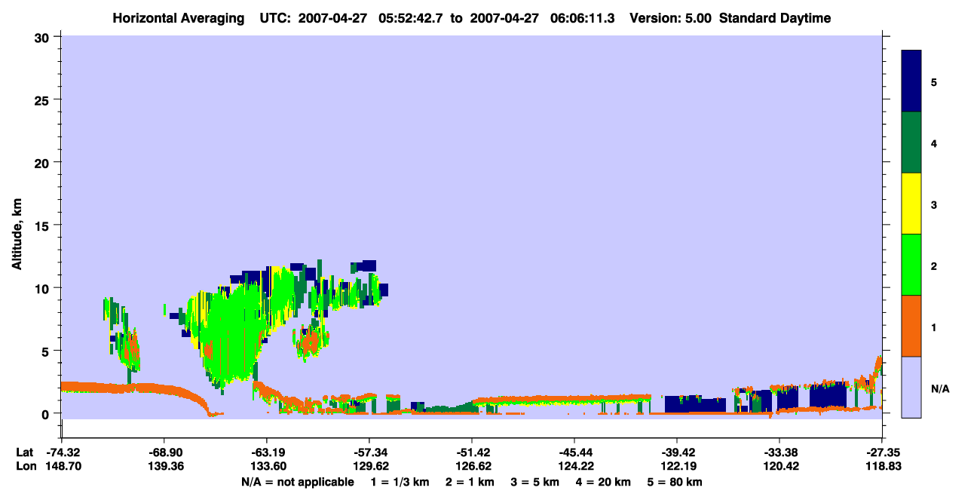Click the lavender N/A color bar segment

click(911, 387)
